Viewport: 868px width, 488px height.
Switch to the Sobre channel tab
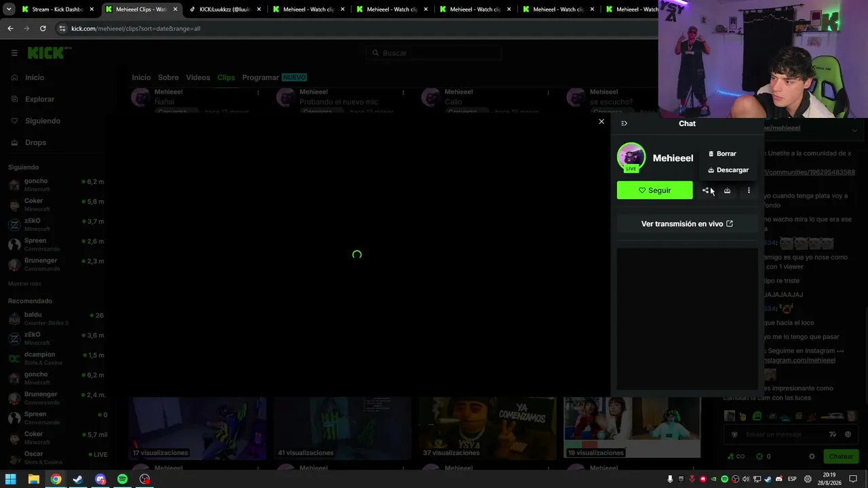tap(168, 77)
